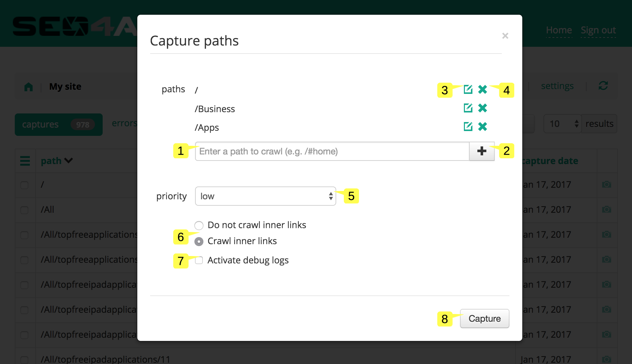The width and height of the screenshot is (632, 364).
Task: Click the home icon next to My site
Action: (29, 86)
